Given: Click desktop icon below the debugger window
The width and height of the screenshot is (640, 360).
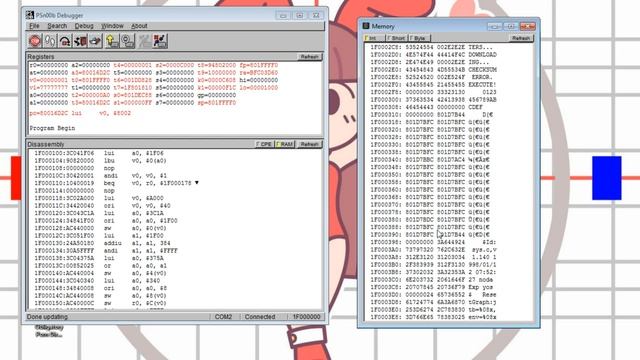Looking at the screenshot, I should click(49, 331).
